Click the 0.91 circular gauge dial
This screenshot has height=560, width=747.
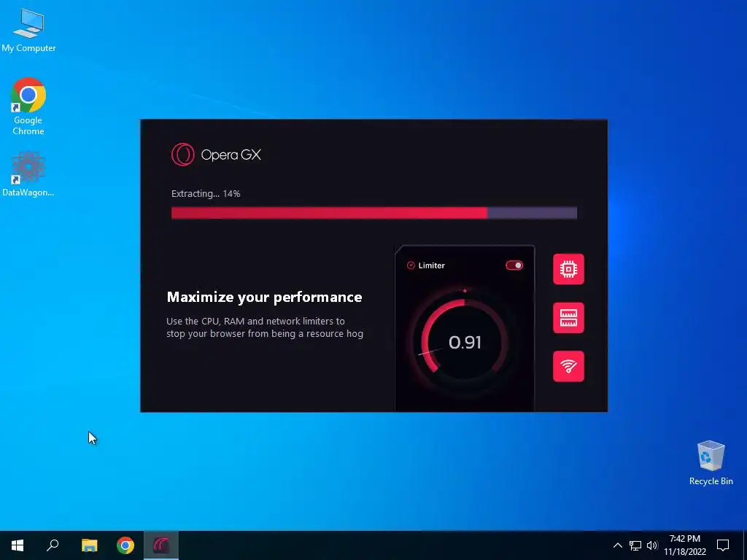pos(465,342)
